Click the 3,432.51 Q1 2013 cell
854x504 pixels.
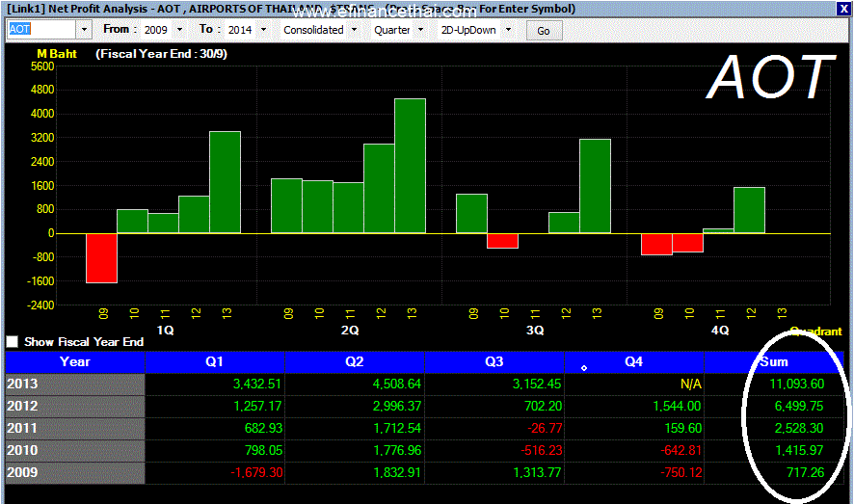[x=215, y=385]
